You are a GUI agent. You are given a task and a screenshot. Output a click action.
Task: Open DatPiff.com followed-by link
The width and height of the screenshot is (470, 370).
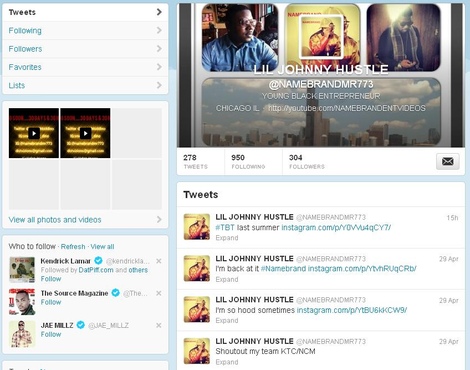96,270
